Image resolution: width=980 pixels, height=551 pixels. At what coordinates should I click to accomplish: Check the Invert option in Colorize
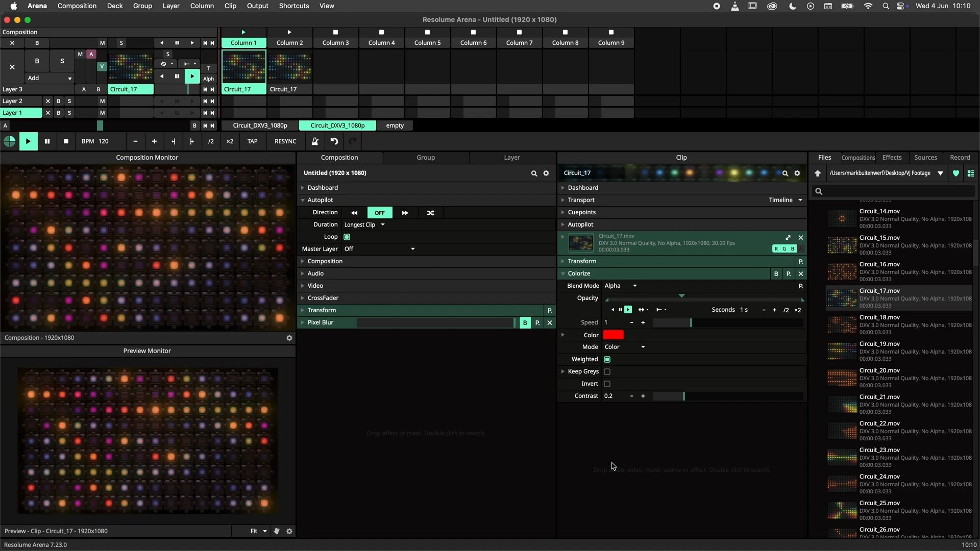click(x=607, y=384)
